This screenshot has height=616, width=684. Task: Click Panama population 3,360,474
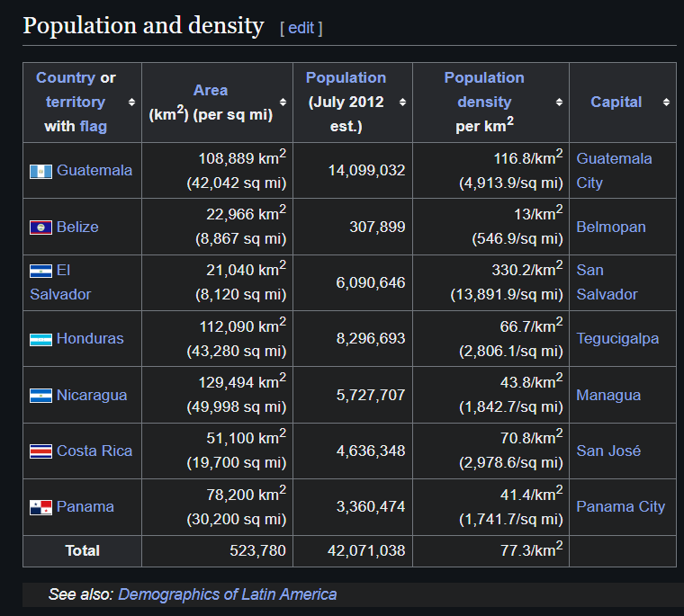371,506
